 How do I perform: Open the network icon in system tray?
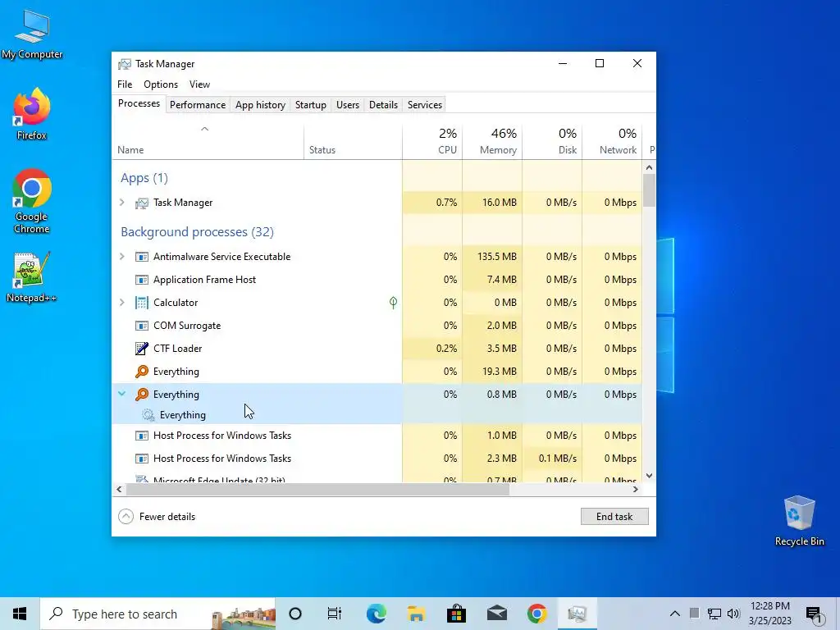tap(714, 614)
